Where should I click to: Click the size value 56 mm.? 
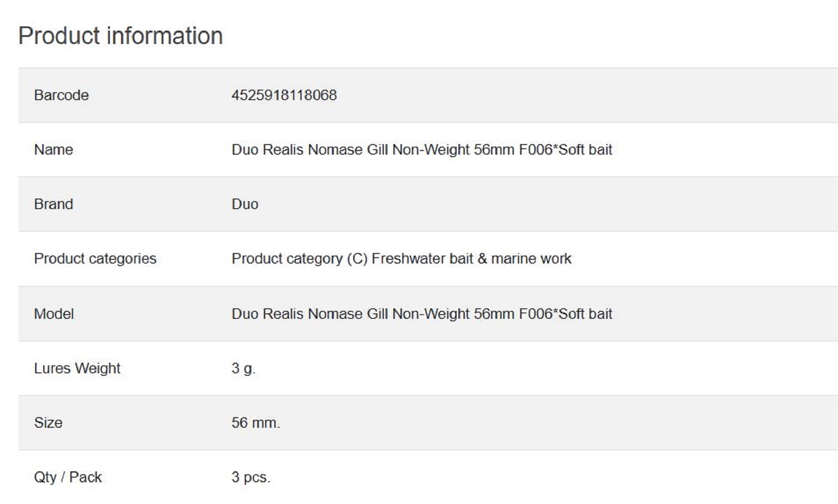pos(256,423)
